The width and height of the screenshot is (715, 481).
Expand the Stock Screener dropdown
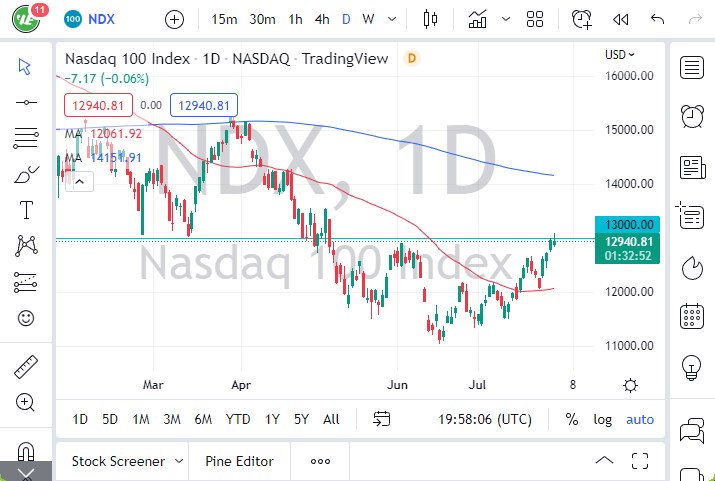coord(178,461)
